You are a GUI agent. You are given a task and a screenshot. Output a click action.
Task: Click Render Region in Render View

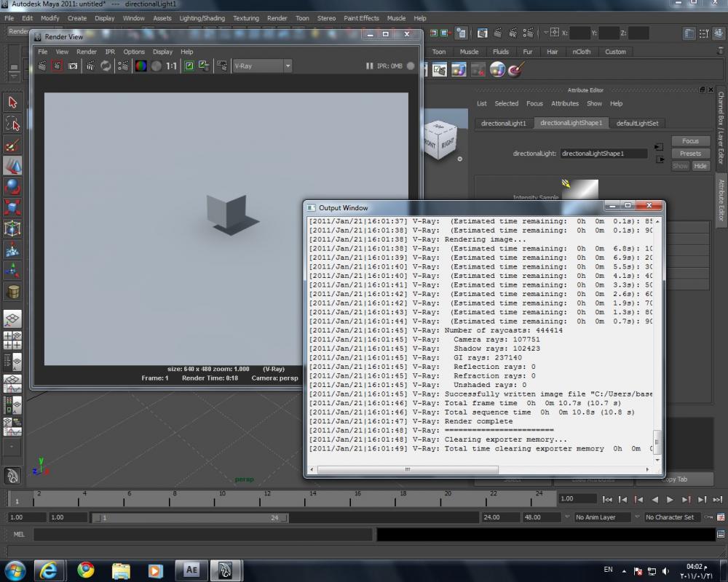[57, 66]
